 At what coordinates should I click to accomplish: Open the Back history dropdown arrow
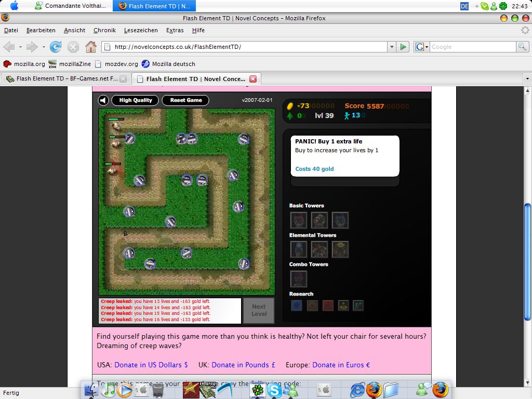[x=20, y=47]
